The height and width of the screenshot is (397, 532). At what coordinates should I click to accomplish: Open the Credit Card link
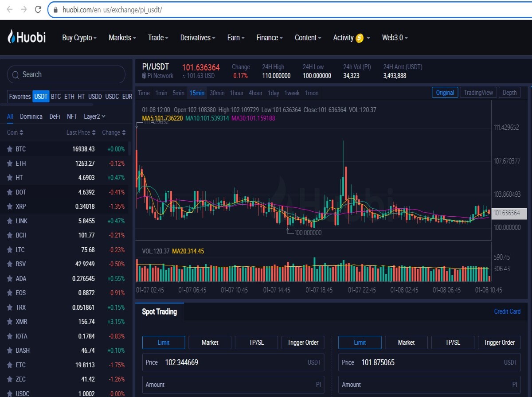click(x=507, y=311)
